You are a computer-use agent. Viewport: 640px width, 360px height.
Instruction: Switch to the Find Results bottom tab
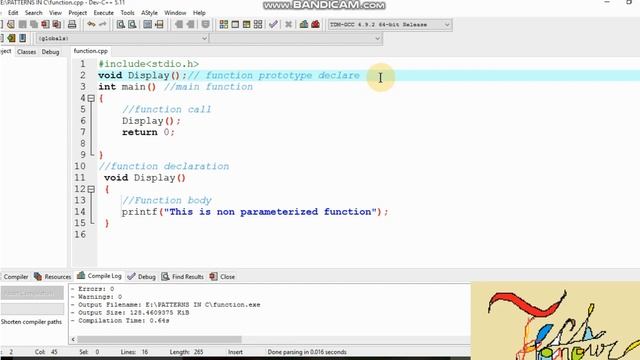(x=182, y=277)
